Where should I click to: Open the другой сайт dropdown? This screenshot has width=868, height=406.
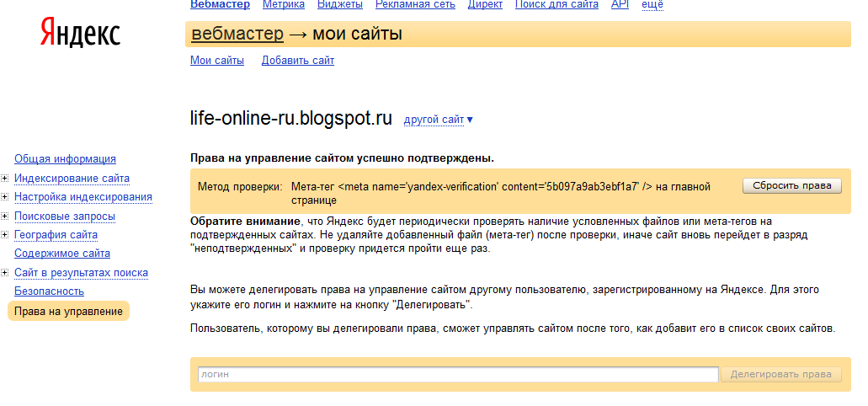tap(439, 120)
